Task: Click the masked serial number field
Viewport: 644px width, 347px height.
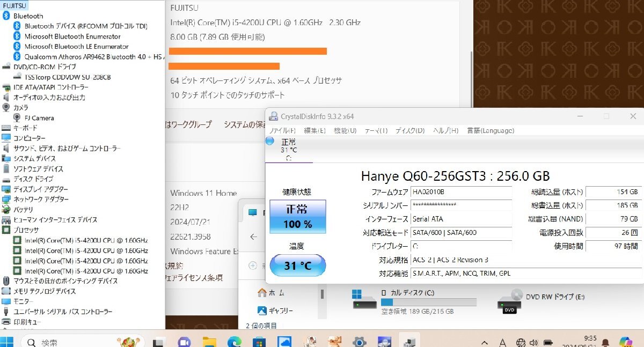Action: (x=461, y=205)
